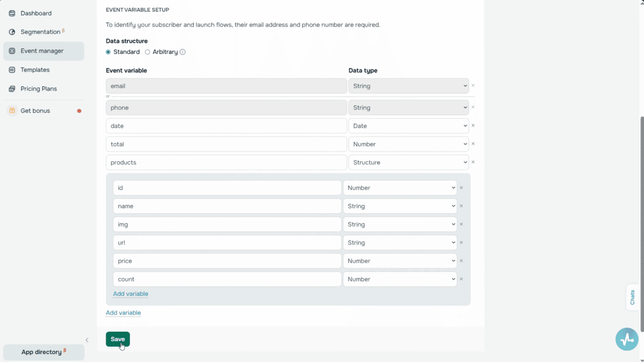Image resolution: width=644 pixels, height=362 pixels.
Task: Open Templates from the sidebar
Action: [44, 70]
